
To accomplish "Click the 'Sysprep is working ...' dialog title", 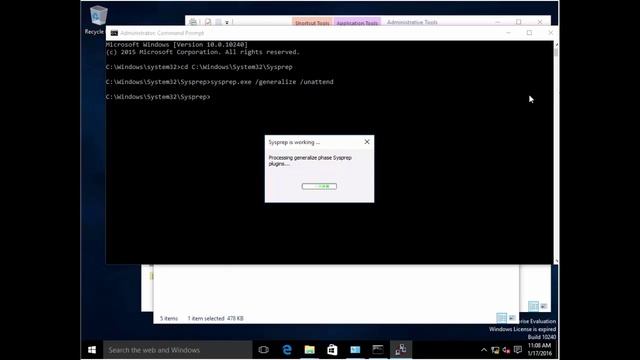I will (x=294, y=142).
